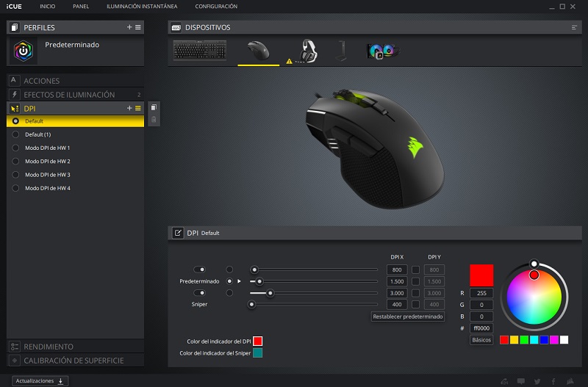Image resolution: width=588 pixels, height=387 pixels.
Task: Select the headset device icon
Action: [309, 51]
